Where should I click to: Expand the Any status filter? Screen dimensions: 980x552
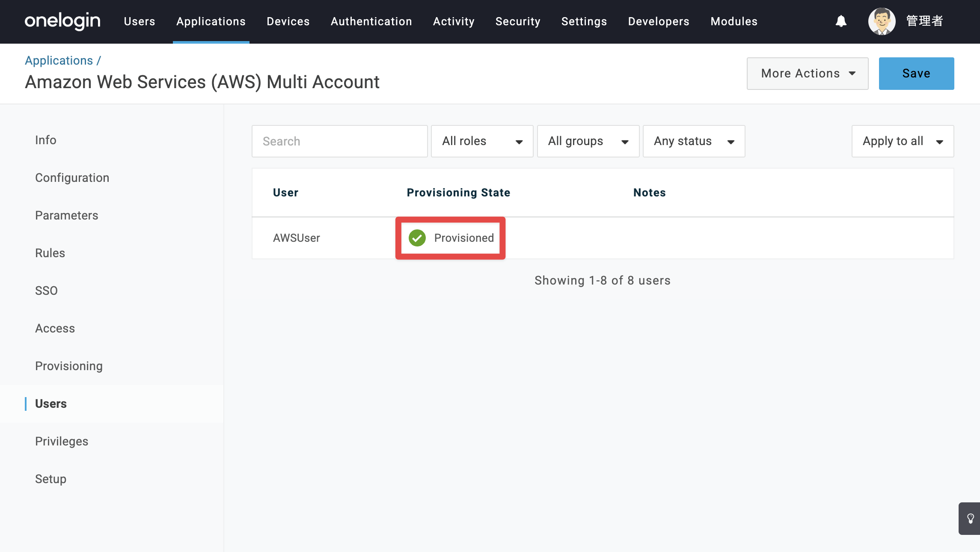pos(694,141)
